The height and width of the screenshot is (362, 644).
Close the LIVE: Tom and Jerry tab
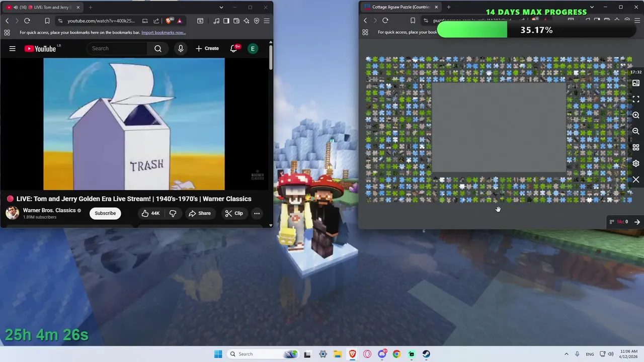pos(78,7)
